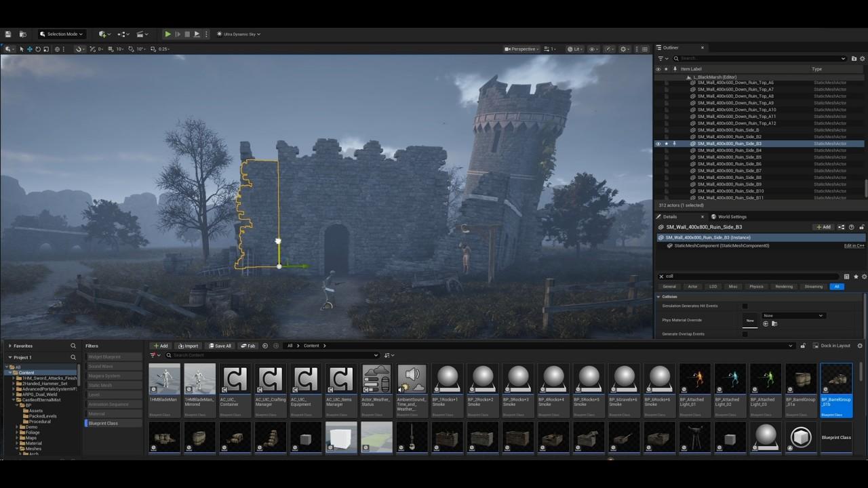Viewport: 868px width, 488px height.
Task: Select the All category filter
Action: point(837,287)
